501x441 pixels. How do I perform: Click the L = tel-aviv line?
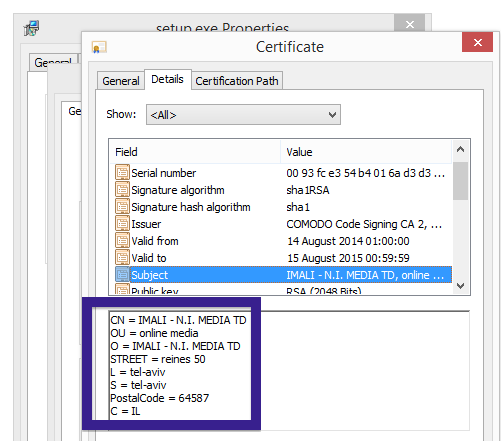coord(138,372)
